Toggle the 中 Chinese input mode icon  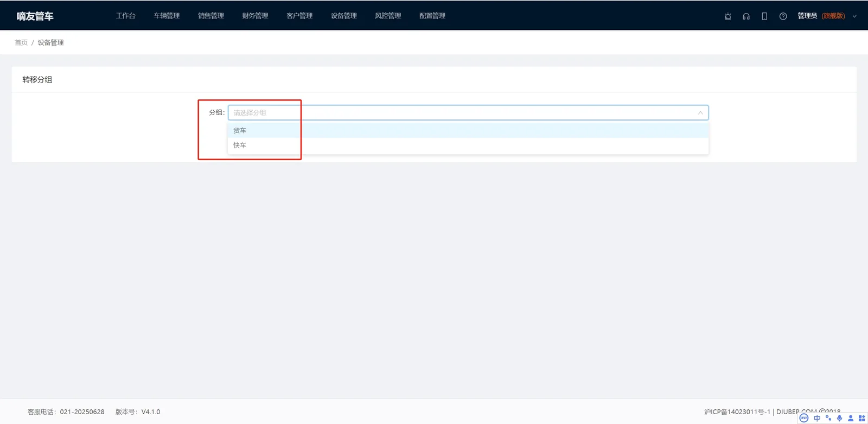point(817,418)
